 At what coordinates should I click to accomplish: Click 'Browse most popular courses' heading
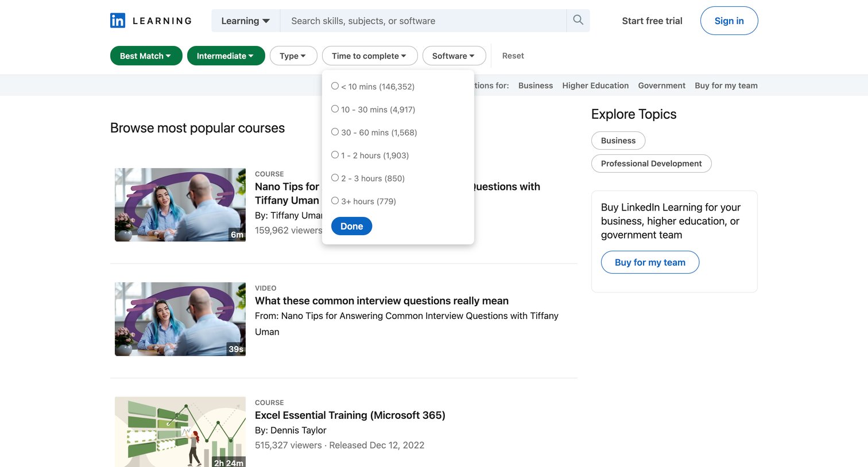click(x=197, y=128)
